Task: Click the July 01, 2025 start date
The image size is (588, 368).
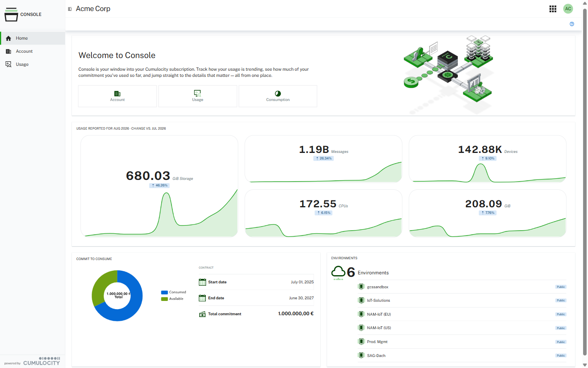Action: click(x=302, y=282)
